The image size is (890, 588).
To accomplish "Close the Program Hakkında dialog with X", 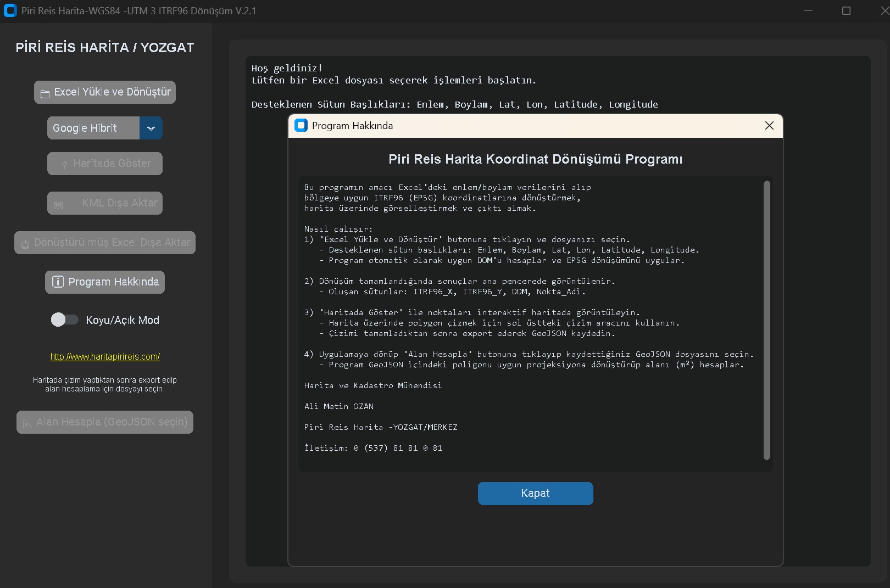I will [x=769, y=126].
